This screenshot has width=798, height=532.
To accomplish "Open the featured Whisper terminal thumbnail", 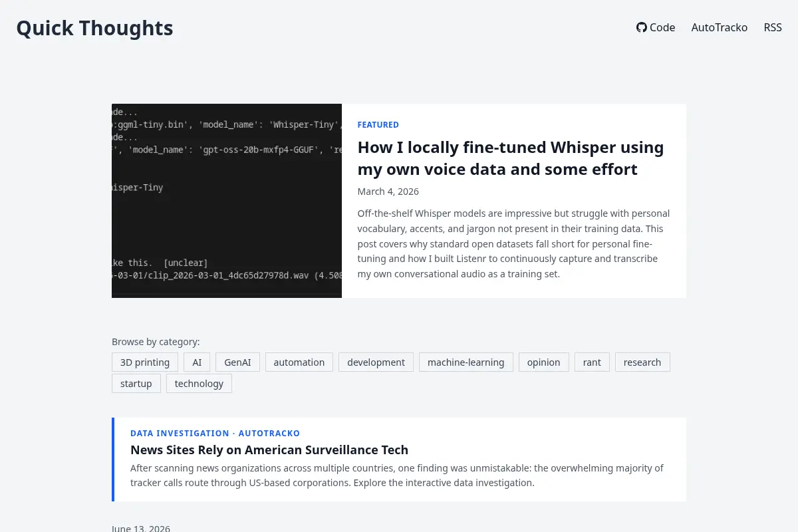I will (227, 201).
